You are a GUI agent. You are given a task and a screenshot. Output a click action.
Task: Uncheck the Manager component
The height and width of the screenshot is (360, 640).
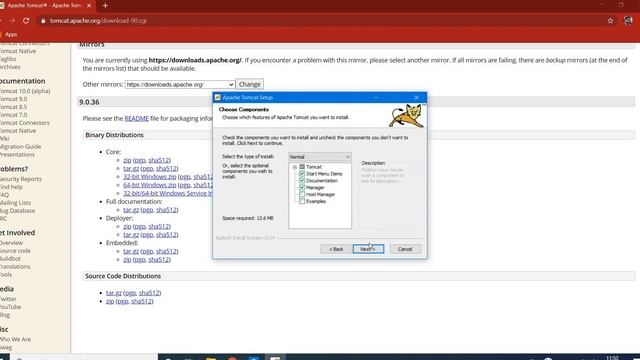tap(302, 187)
